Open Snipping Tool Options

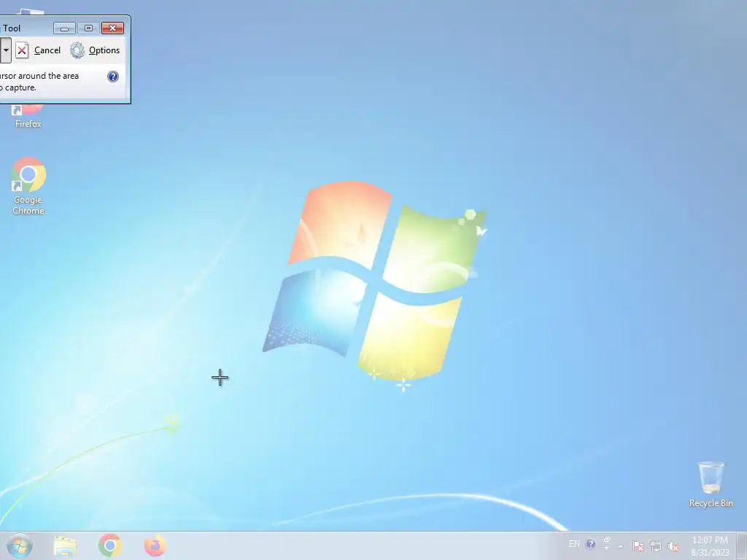point(95,50)
